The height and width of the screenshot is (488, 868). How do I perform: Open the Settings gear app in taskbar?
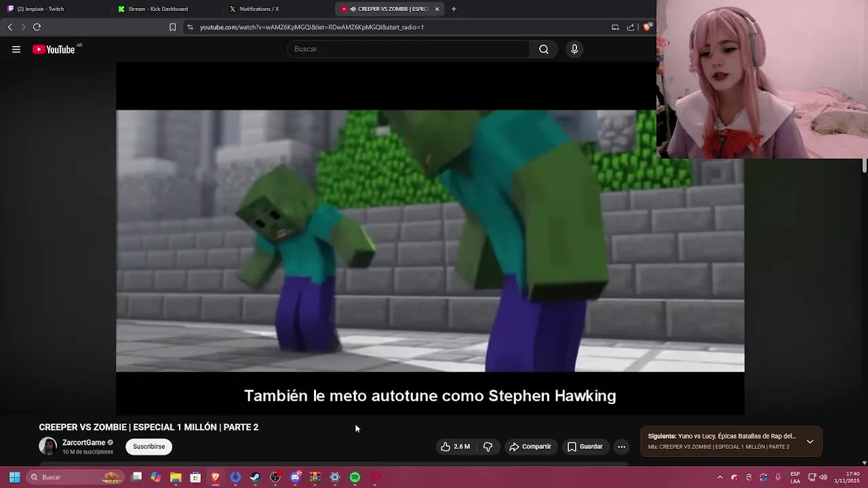tap(335, 477)
